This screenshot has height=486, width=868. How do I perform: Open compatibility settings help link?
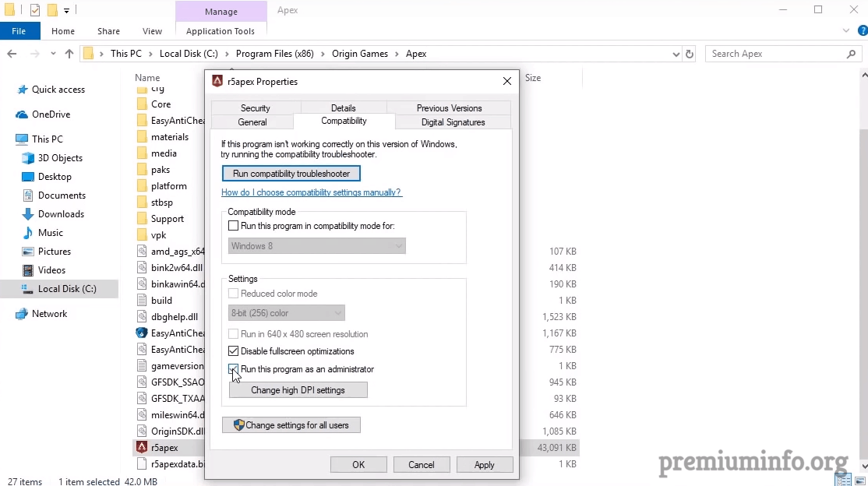[311, 192]
